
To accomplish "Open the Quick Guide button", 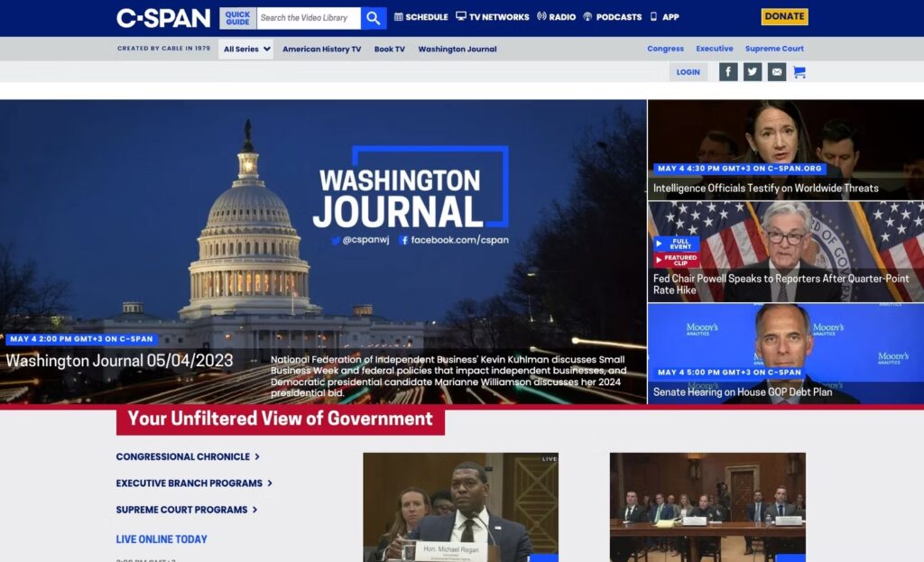I will pos(237,18).
